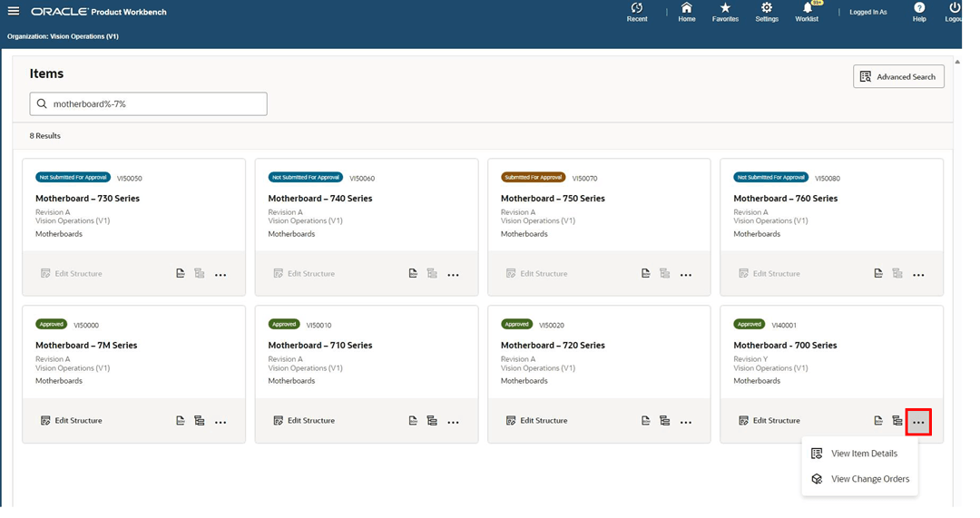Click document icon on Motherboard – 750 Series card
980x518 pixels.
coord(645,274)
